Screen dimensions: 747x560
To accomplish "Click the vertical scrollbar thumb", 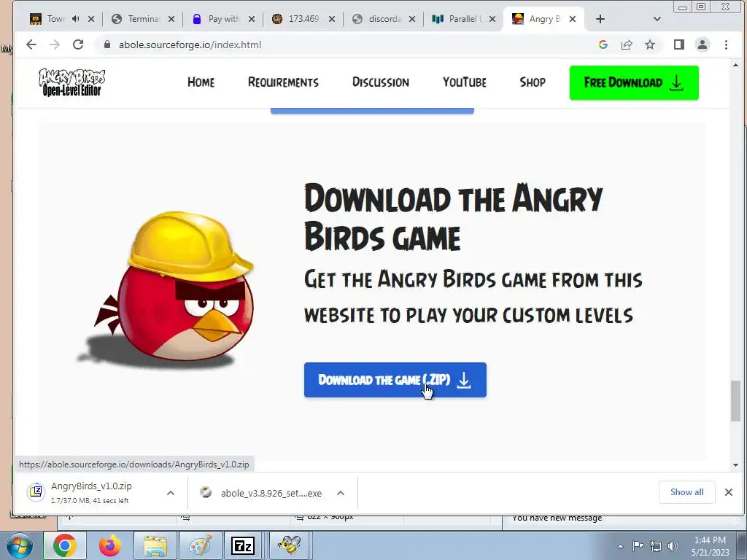I will point(736,401).
